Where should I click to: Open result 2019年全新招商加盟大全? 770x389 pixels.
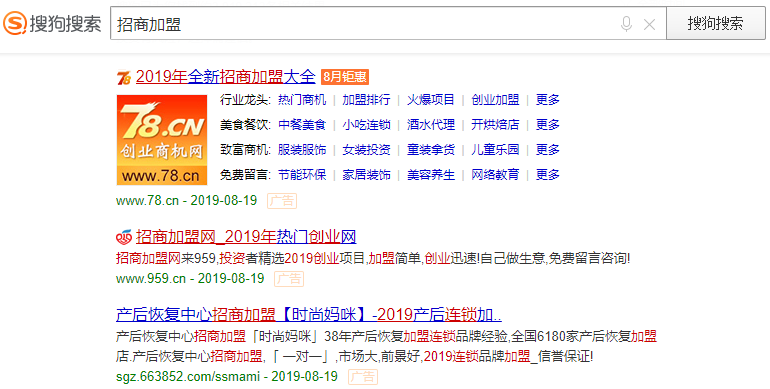(x=225, y=77)
